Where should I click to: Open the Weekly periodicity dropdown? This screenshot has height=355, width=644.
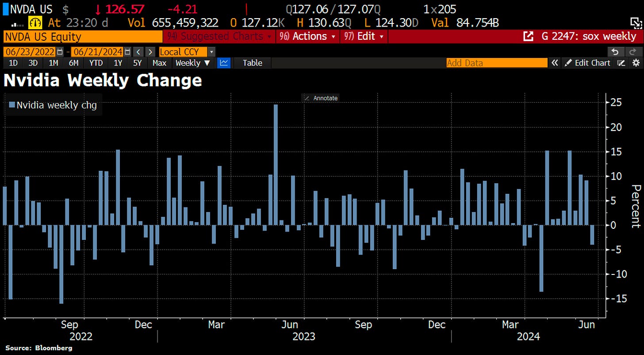193,63
